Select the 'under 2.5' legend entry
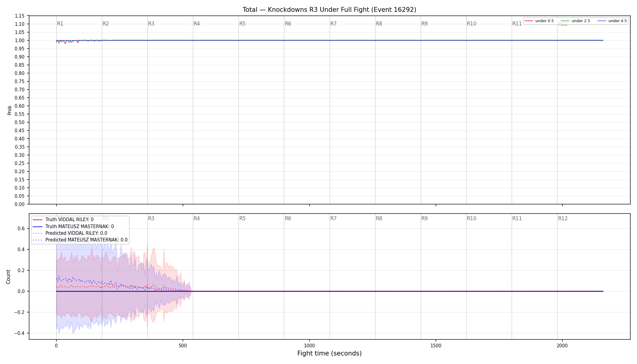 (575, 21)
